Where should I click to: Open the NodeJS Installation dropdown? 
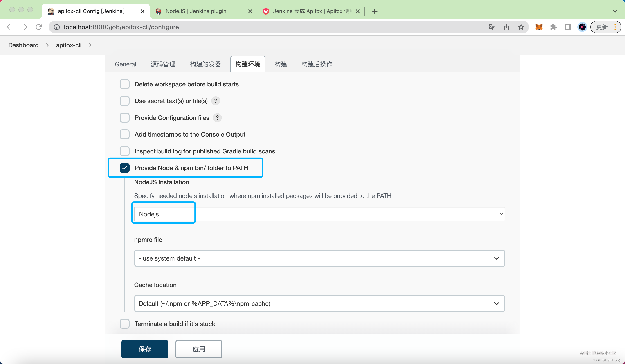319,214
